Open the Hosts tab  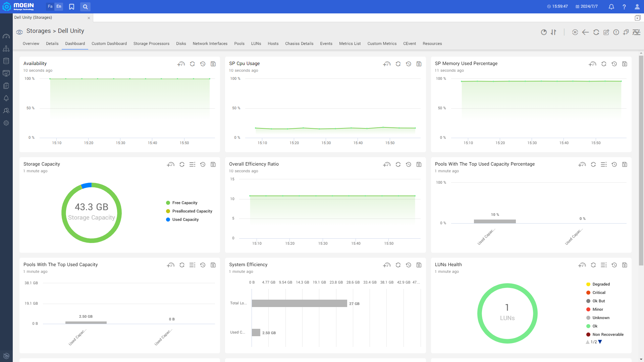(273, 44)
